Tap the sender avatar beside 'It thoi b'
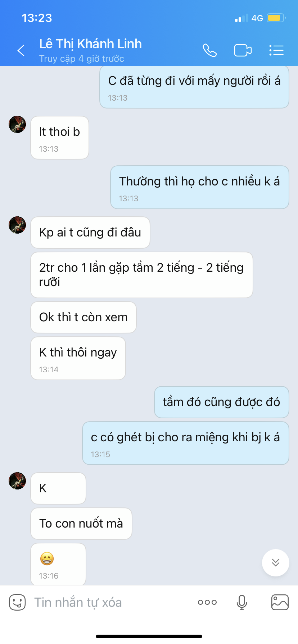 (17, 124)
